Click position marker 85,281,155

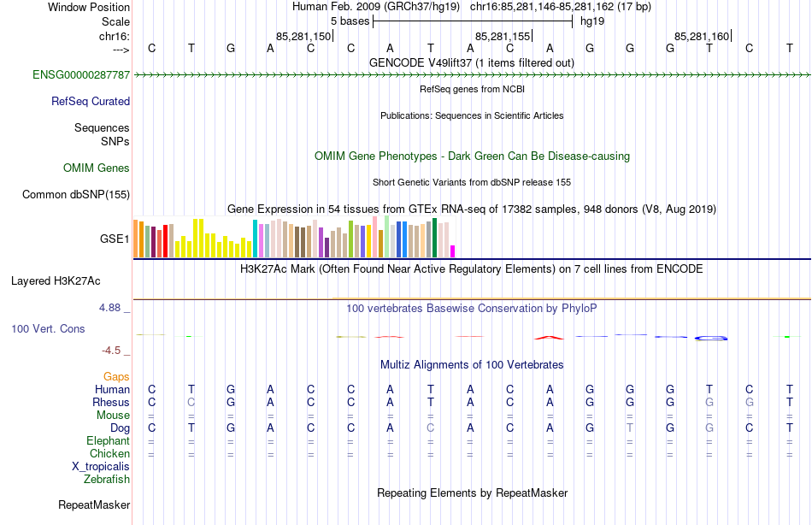point(504,36)
